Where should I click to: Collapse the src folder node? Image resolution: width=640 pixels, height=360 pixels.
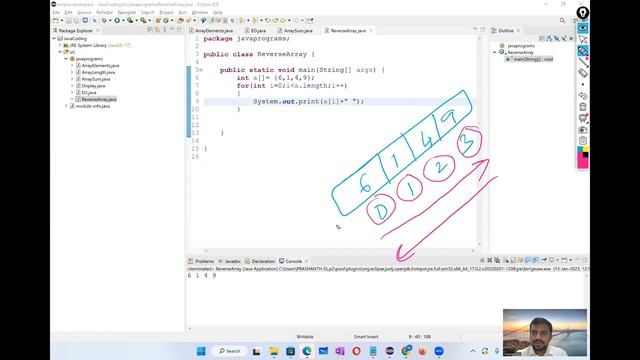(x=60, y=52)
